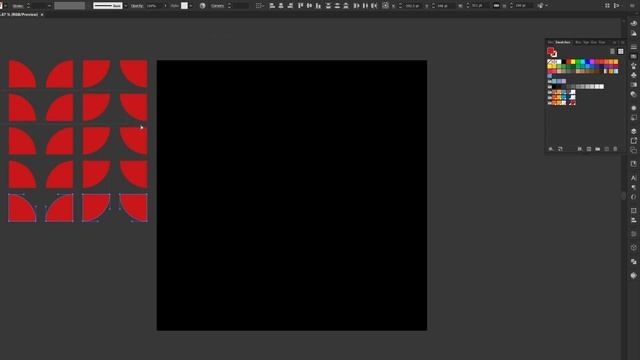The image size is (640, 360).
Task: Open the stroke weight dropdown
Action: 49,6
